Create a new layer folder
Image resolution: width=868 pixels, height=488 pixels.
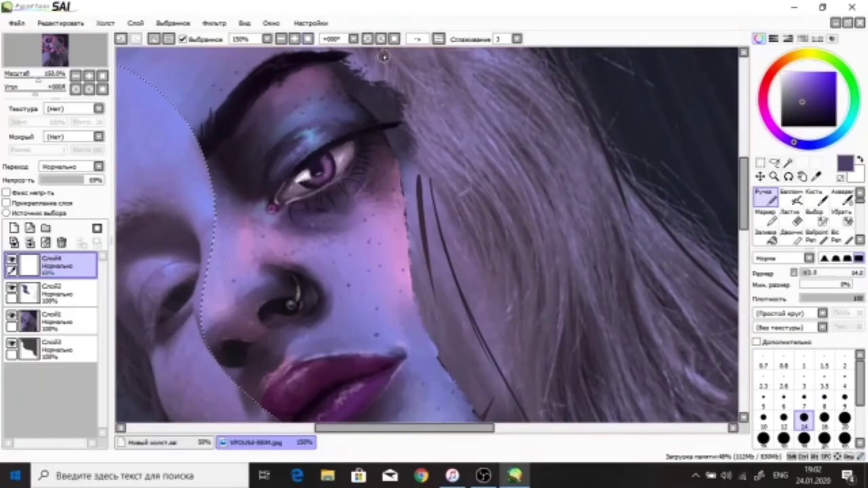point(45,228)
